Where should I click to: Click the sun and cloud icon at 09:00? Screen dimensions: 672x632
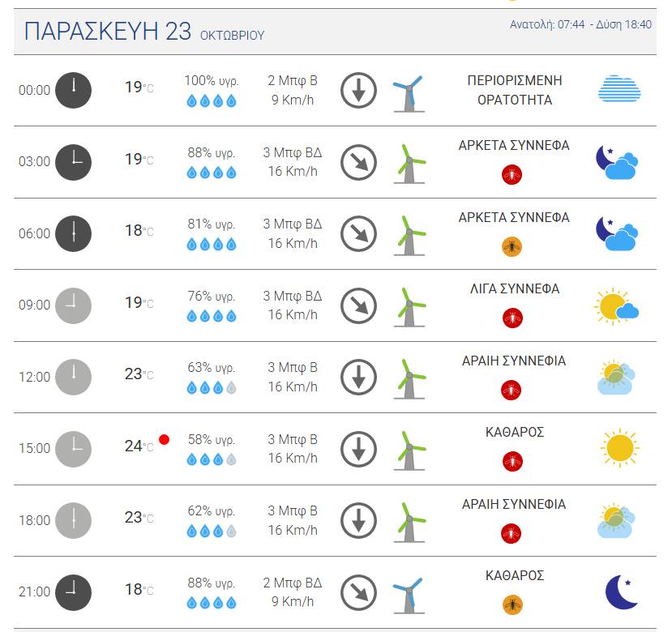coord(616,306)
